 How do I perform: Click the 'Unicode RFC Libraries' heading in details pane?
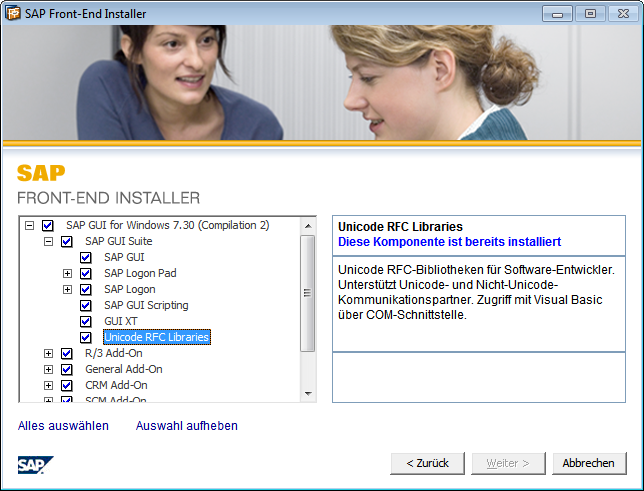(400, 227)
